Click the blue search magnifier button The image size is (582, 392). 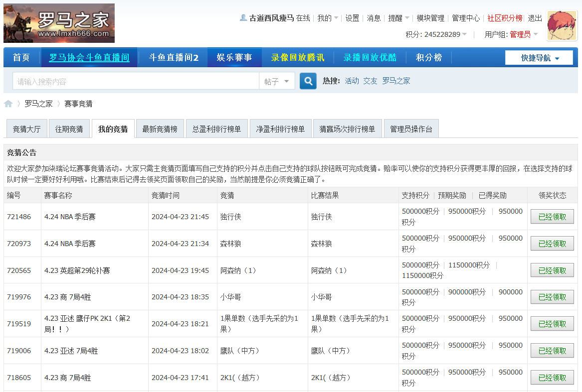coord(308,81)
